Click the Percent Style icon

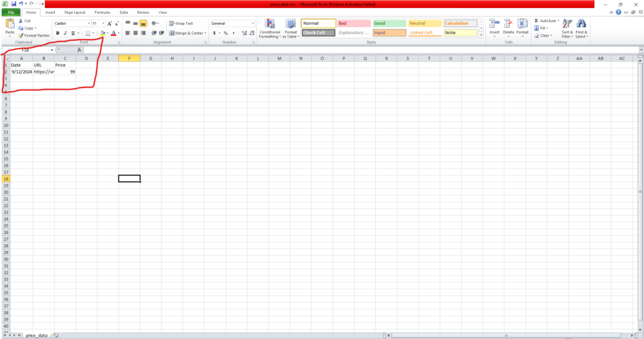pos(226,33)
